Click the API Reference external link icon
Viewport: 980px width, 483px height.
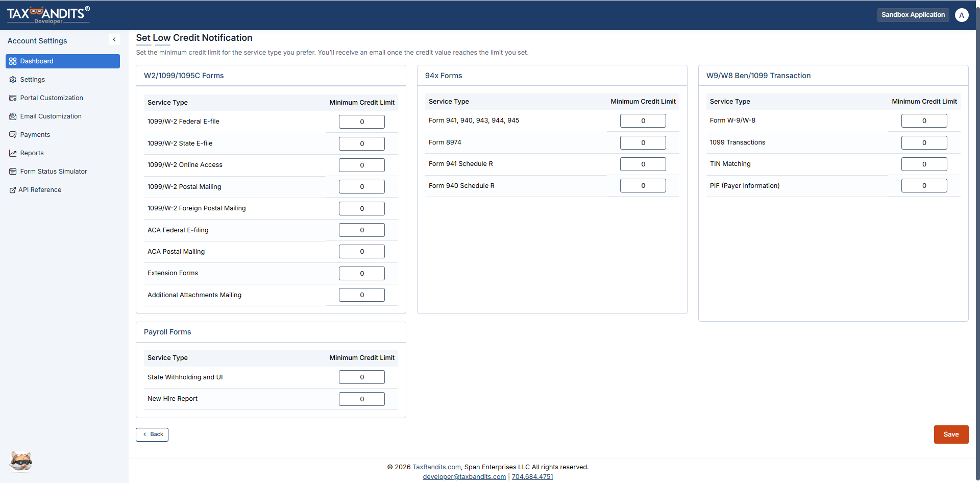point(13,190)
